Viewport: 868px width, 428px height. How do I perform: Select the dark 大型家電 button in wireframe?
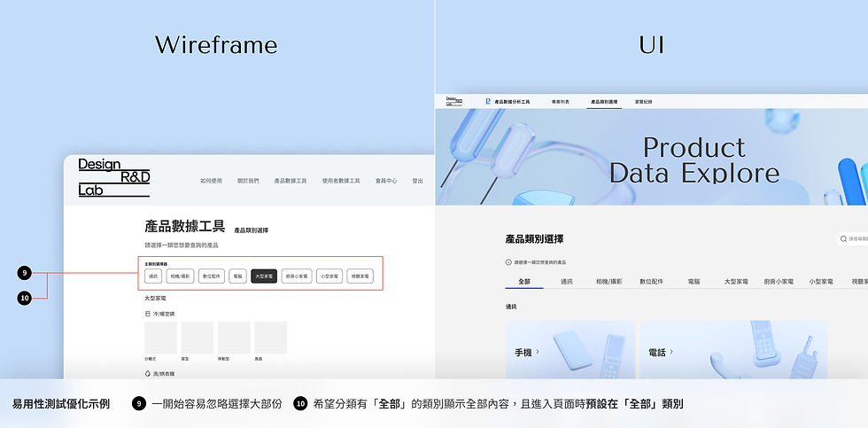coord(264,276)
